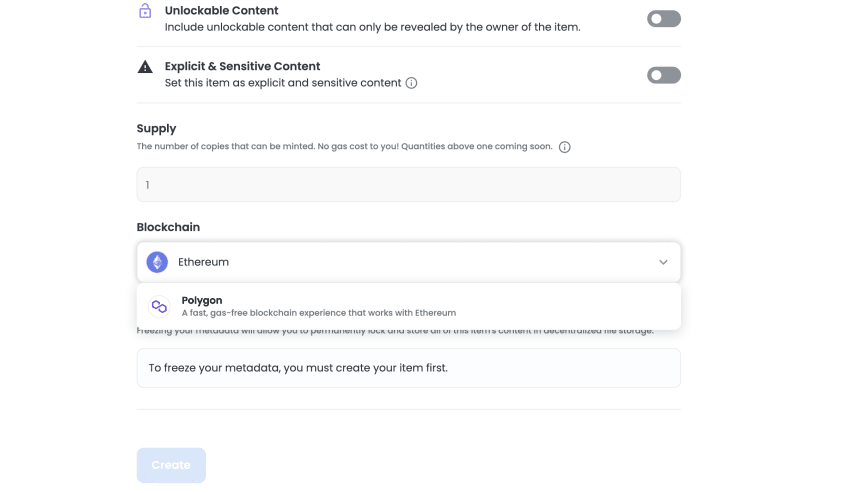Click the Unlockable Content heading
Screen dimensions: 845x493
click(x=221, y=11)
